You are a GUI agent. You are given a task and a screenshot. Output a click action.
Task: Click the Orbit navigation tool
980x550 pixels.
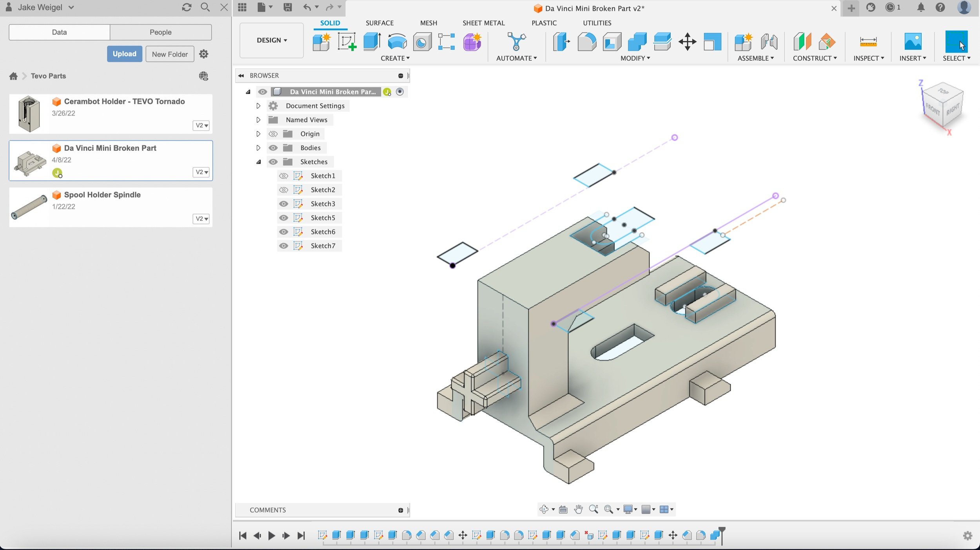click(544, 509)
